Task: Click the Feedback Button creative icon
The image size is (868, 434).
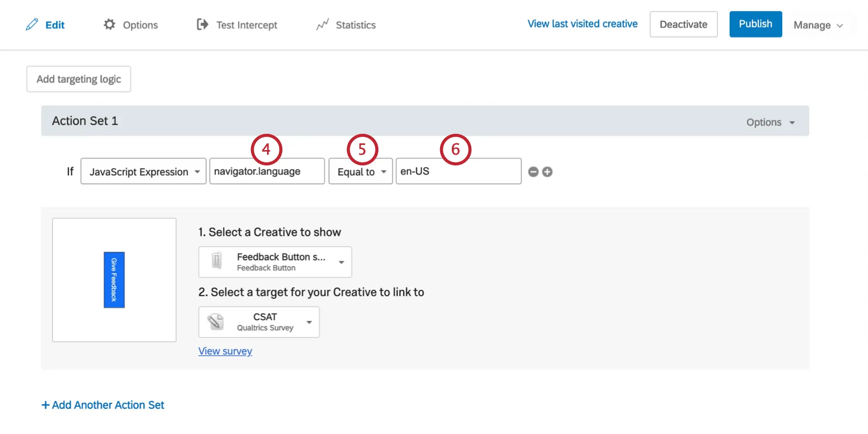Action: point(217,261)
